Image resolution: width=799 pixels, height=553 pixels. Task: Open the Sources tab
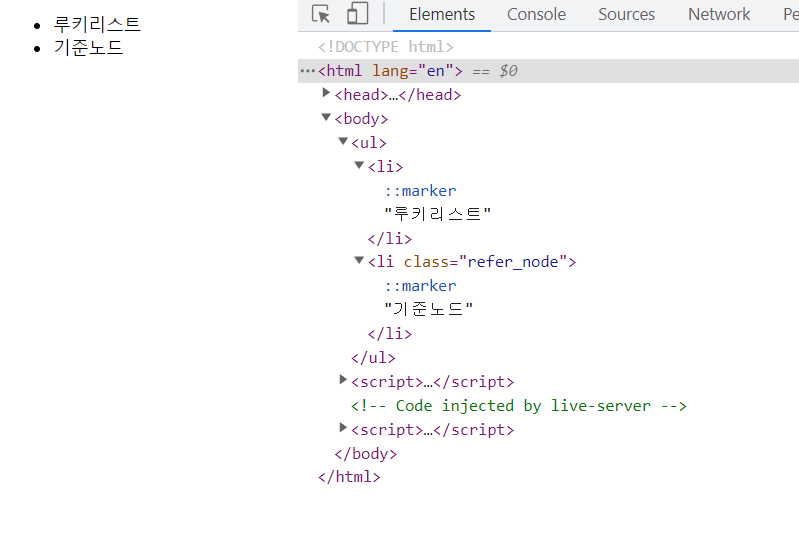click(x=626, y=14)
